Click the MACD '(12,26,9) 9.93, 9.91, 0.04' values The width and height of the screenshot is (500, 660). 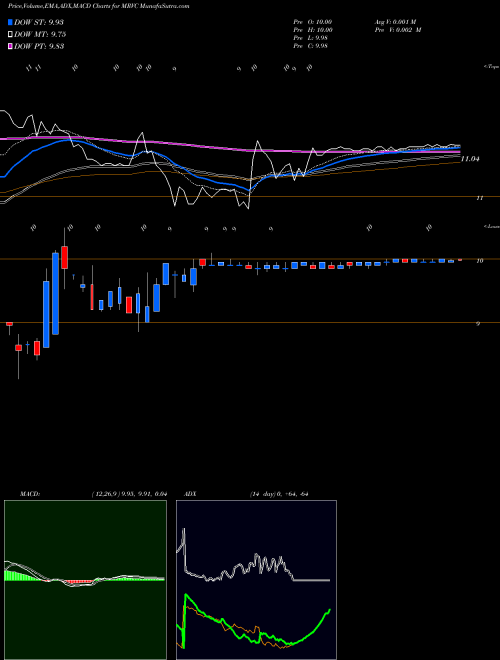(x=130, y=494)
